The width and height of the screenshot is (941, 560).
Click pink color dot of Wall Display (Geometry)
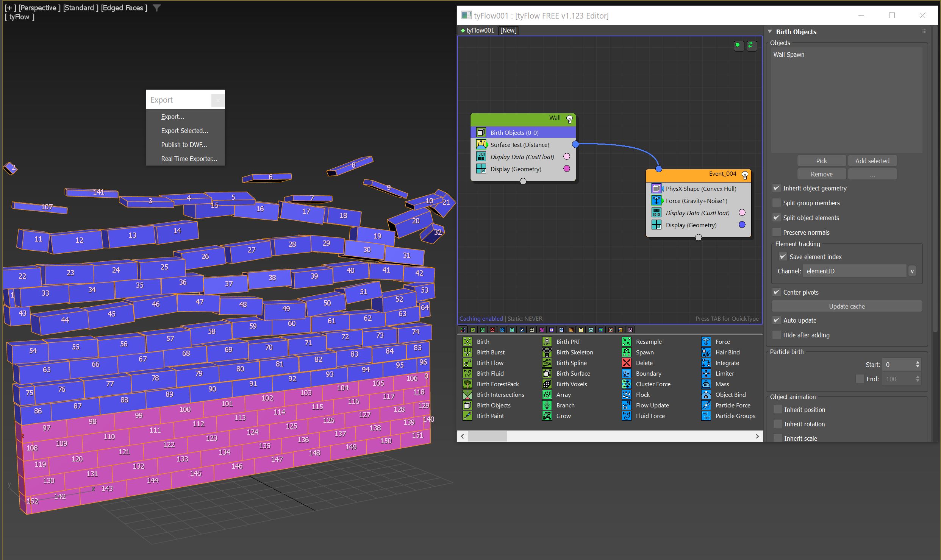click(567, 169)
